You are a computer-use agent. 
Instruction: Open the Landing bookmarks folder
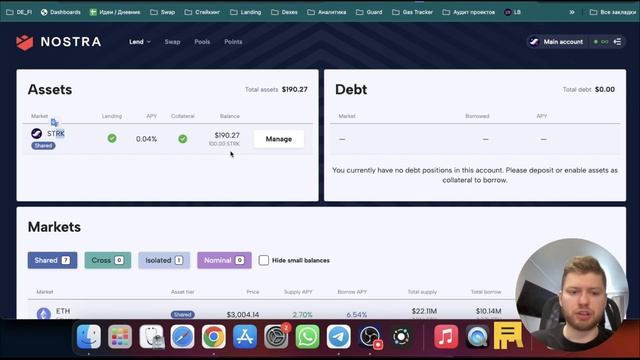coord(245,12)
